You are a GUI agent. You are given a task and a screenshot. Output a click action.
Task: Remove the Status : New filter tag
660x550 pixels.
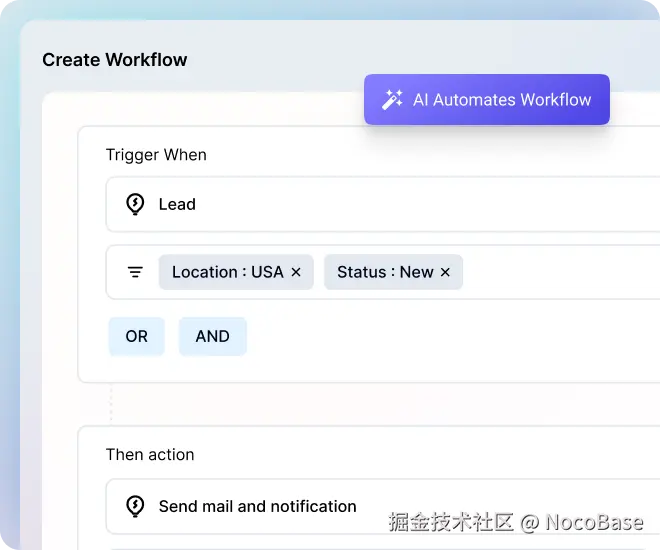click(x=445, y=272)
